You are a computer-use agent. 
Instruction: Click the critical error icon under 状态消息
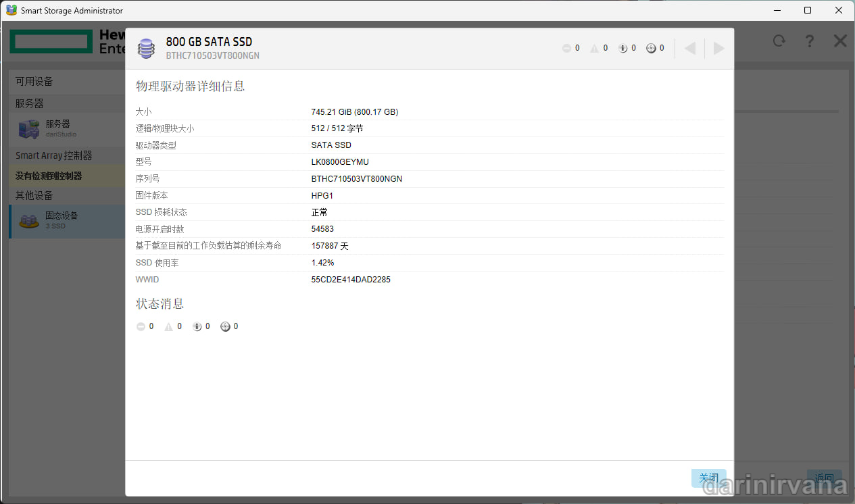click(140, 326)
